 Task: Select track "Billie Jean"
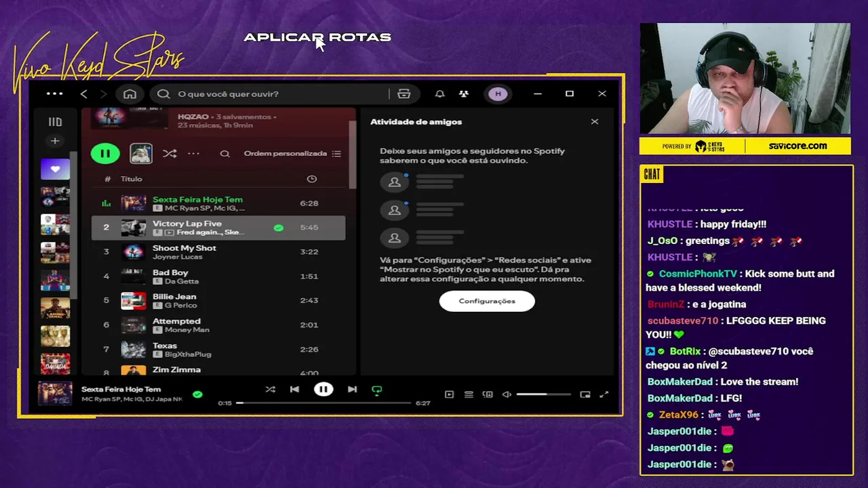pyautogui.click(x=218, y=301)
